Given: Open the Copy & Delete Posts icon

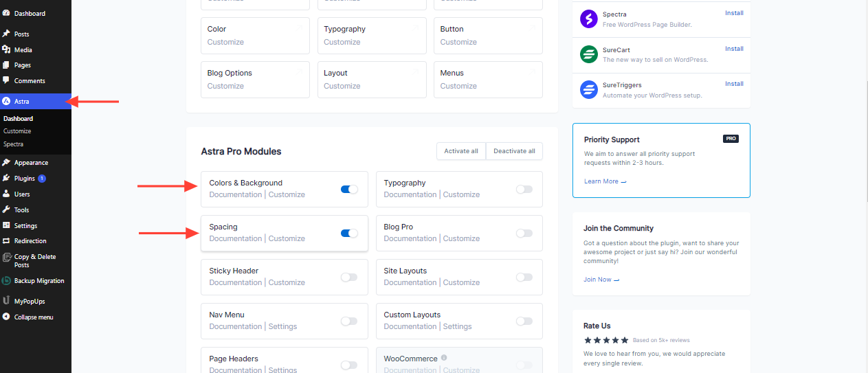Looking at the screenshot, I should (x=6, y=257).
